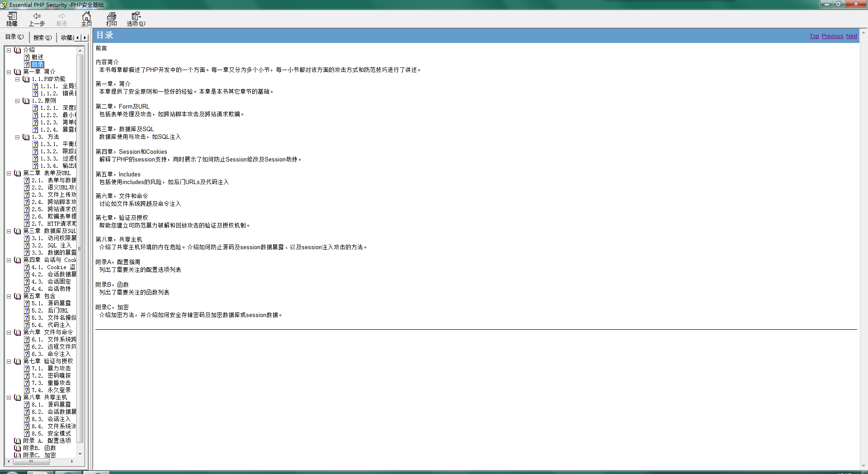868x474 pixels.
Task: Open the 7.4. 永久登录 topic
Action: (x=51, y=390)
